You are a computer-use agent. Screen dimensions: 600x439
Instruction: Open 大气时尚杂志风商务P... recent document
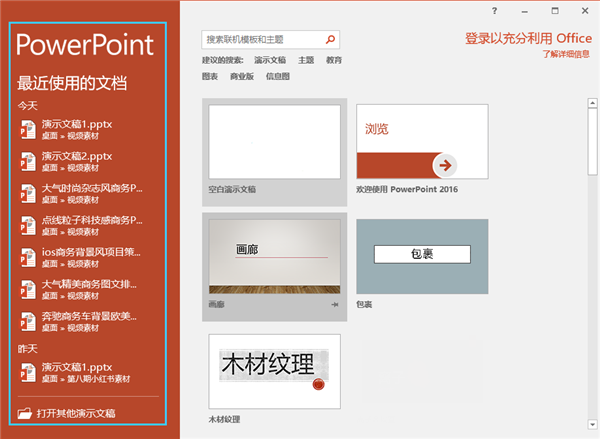pyautogui.click(x=92, y=188)
